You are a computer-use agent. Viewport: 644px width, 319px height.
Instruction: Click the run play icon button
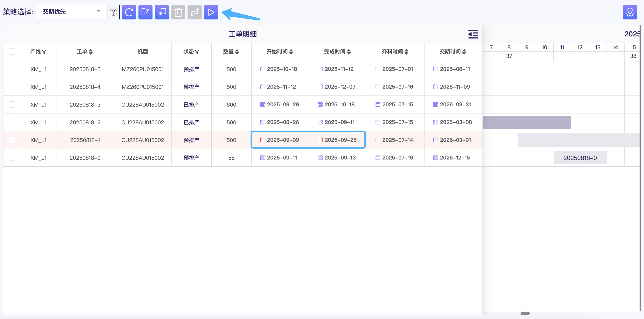click(x=211, y=12)
